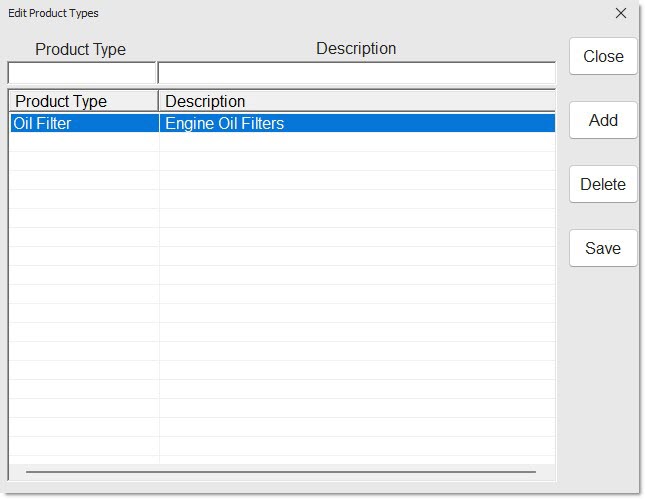The width and height of the screenshot is (645, 499).
Task: Click the Description label above the input
Action: 356,48
